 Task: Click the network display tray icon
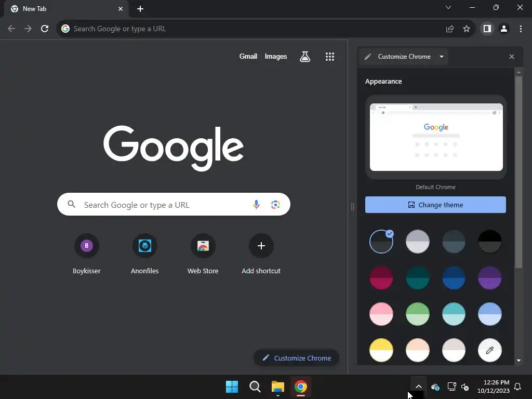tap(451, 387)
